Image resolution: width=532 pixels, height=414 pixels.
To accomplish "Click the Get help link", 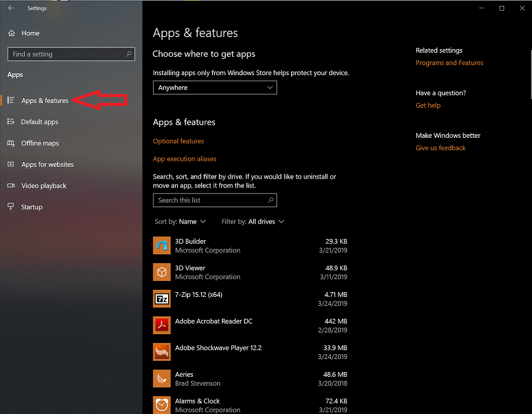I will click(x=428, y=105).
